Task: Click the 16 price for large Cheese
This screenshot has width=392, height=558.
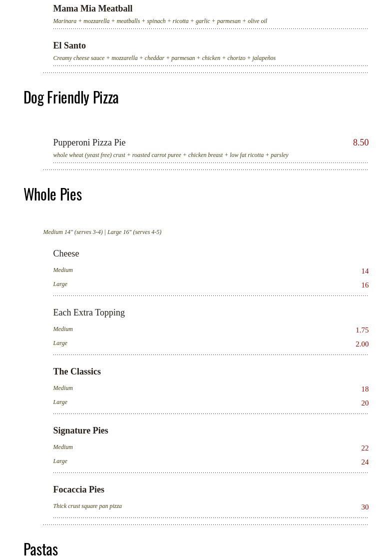Action: [x=365, y=285]
